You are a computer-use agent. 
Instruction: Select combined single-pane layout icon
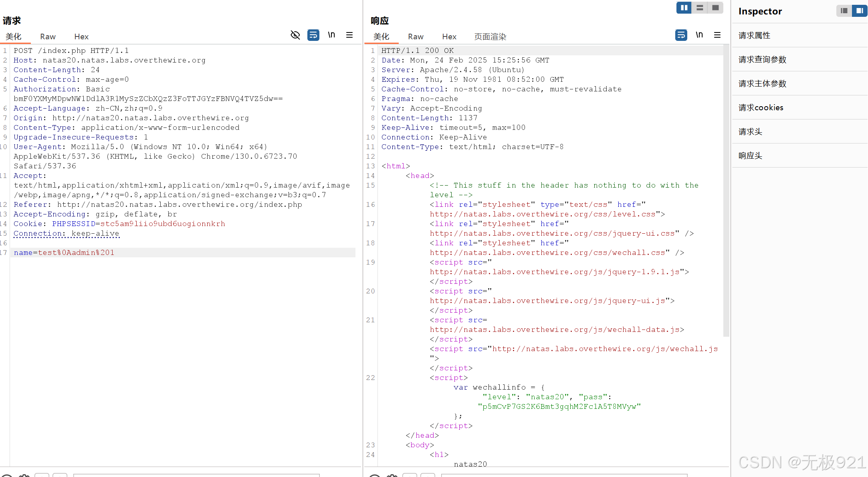pos(715,8)
